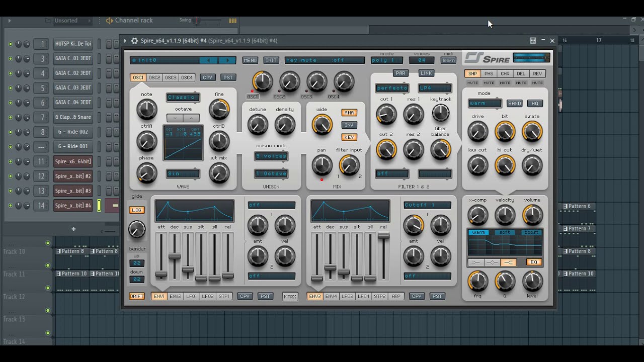644x362 pixels.
Task: Toggle the ANA mix button
Action: [x=349, y=113]
